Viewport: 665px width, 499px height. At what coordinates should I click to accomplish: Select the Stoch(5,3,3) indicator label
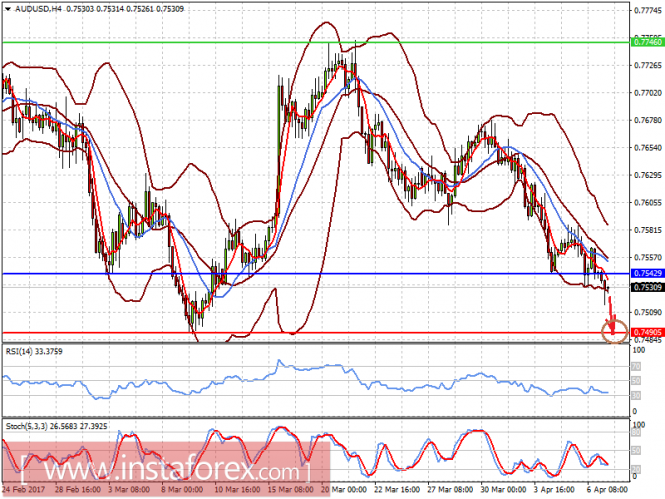coord(56,426)
